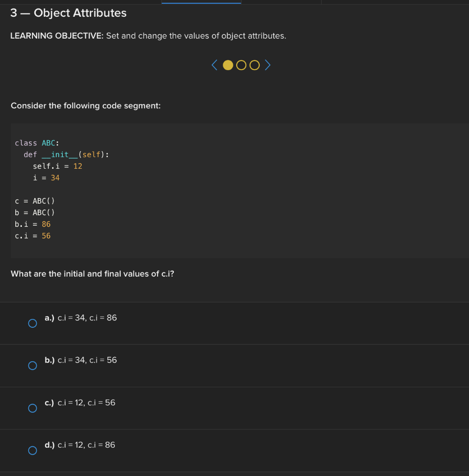Click the answer text for option a.)
This screenshot has width=469, height=476.
80,318
